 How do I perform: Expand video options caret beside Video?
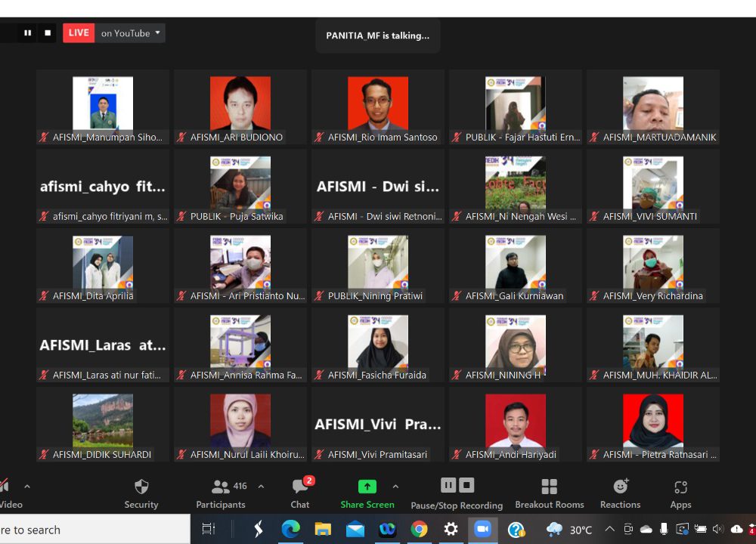(27, 487)
